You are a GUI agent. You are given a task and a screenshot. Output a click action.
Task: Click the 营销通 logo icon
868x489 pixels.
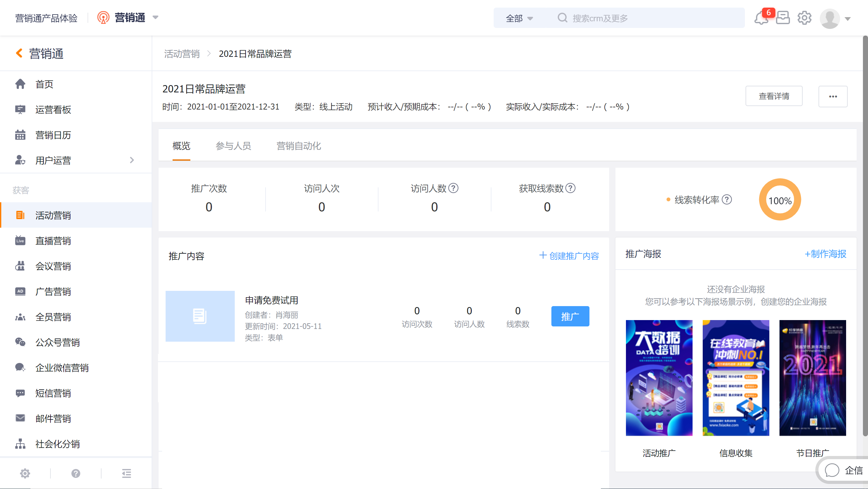click(x=103, y=17)
